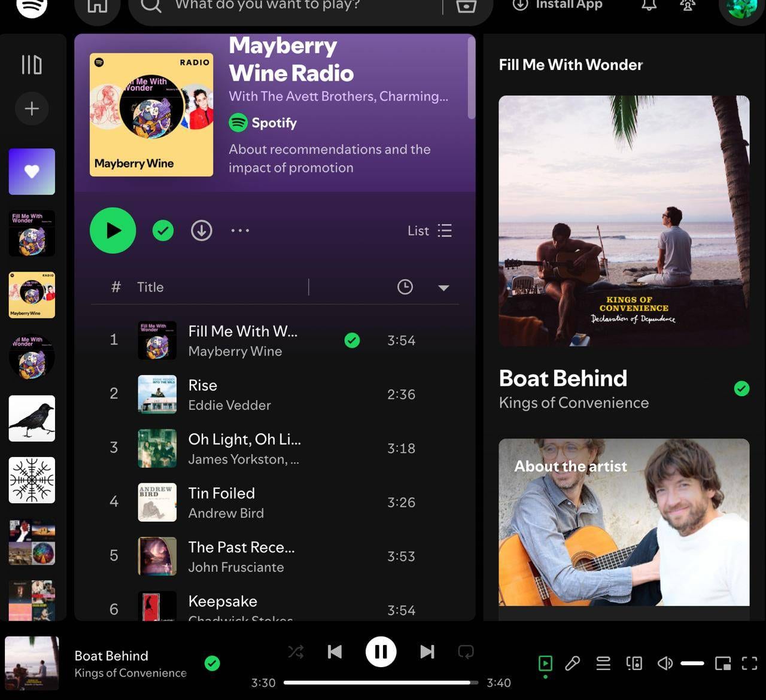This screenshot has height=700, width=766.
Task: Open more options three-dots menu
Action: coord(240,230)
